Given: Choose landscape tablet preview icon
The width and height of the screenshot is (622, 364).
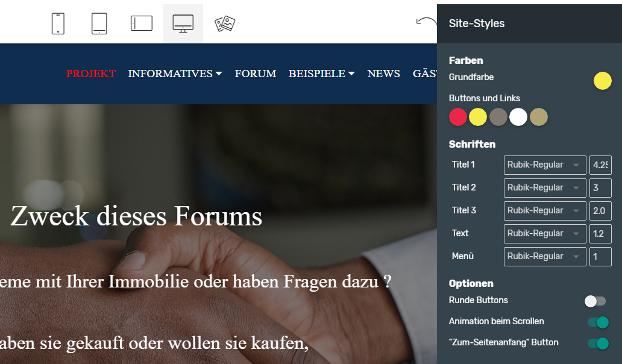Looking at the screenshot, I should [x=142, y=24].
